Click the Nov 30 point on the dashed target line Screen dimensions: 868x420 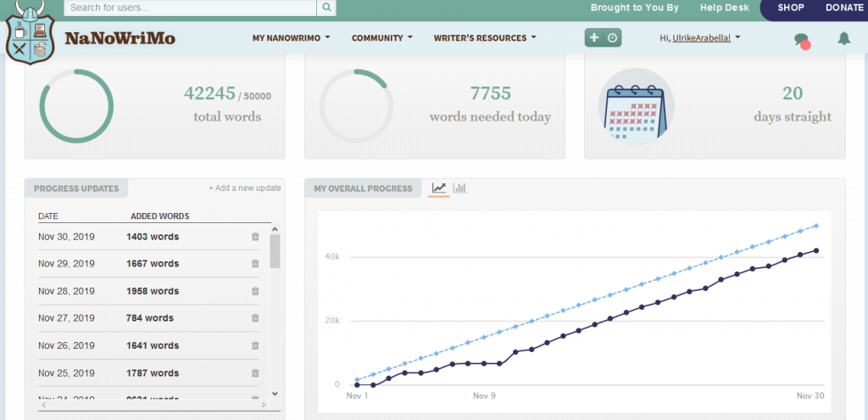pyautogui.click(x=816, y=226)
